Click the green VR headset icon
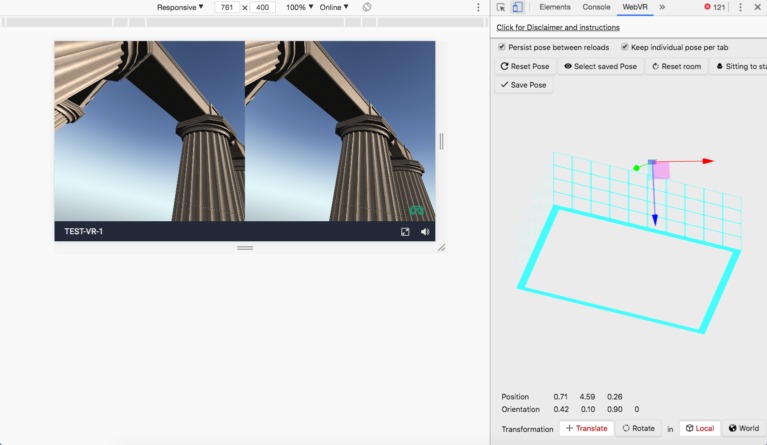Screen dimensions: 767x445 click(x=416, y=210)
